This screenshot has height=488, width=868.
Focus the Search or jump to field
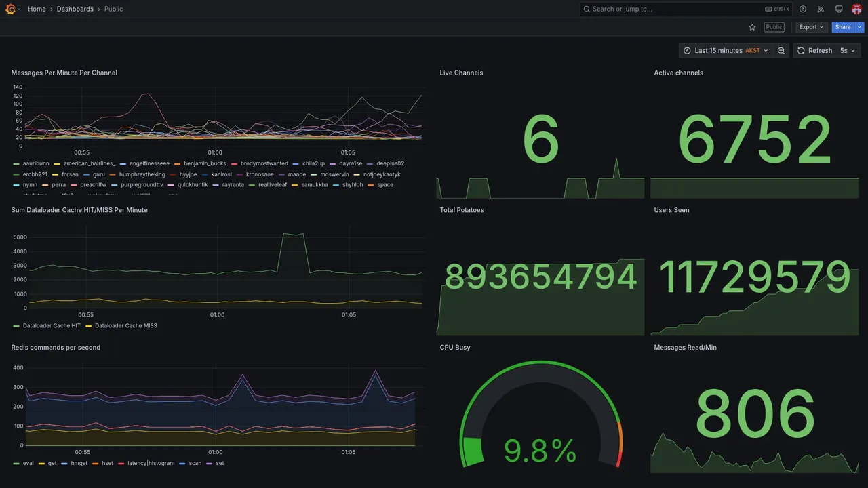686,9
